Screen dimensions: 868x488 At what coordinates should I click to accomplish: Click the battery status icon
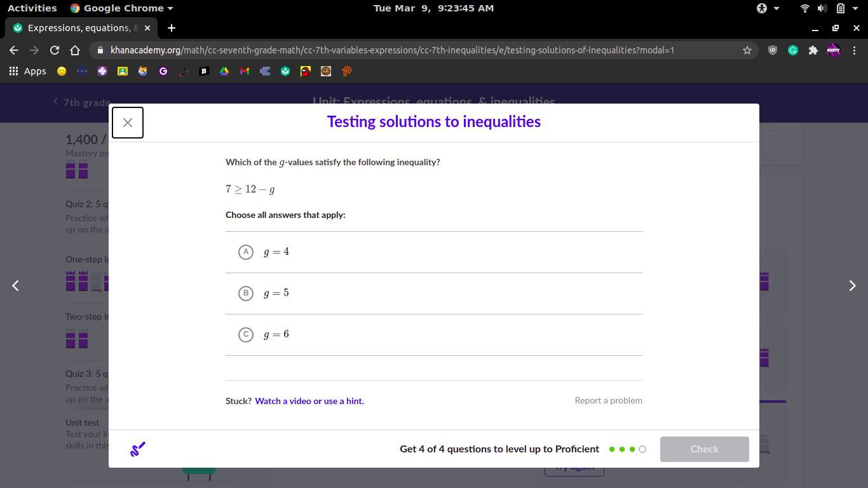coord(840,8)
